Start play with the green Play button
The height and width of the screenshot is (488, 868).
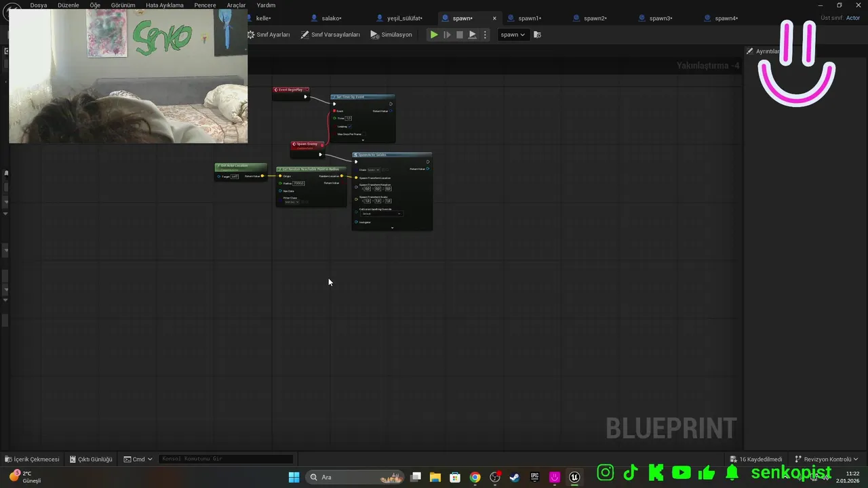pyautogui.click(x=434, y=35)
